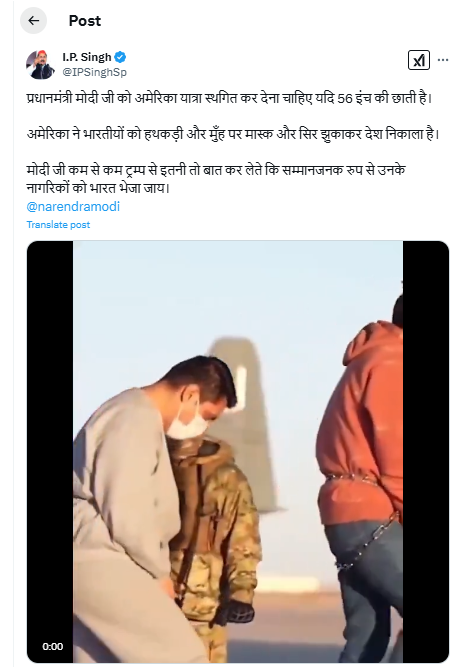Open the @narendramodi mention
Screen dimensions: 454x667
click(x=73, y=207)
